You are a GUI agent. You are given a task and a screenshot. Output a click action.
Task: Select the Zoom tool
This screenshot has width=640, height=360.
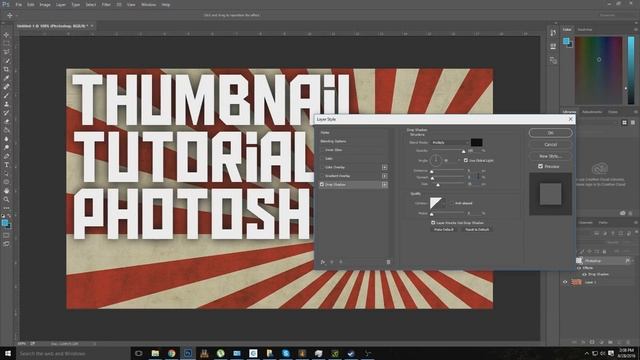6,199
